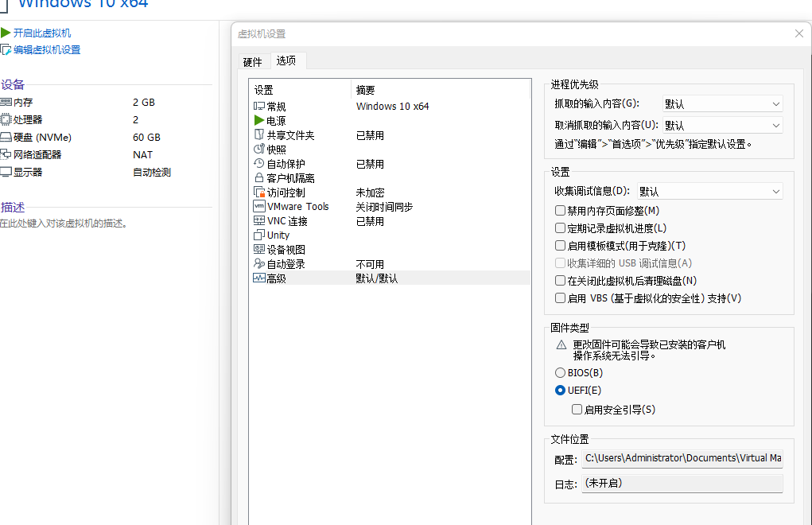This screenshot has height=525, width=812.
Task: Open 编辑虚拟机设置
Action: [x=48, y=49]
